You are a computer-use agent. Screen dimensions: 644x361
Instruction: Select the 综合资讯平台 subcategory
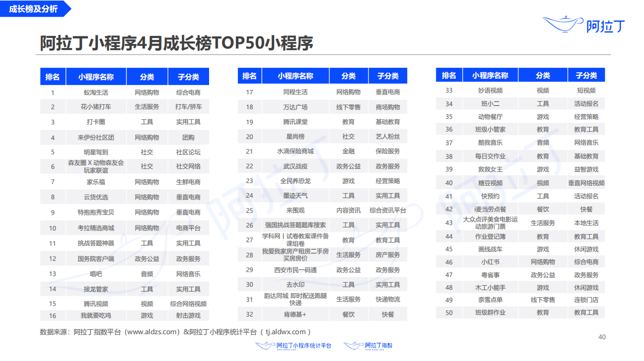(388, 210)
